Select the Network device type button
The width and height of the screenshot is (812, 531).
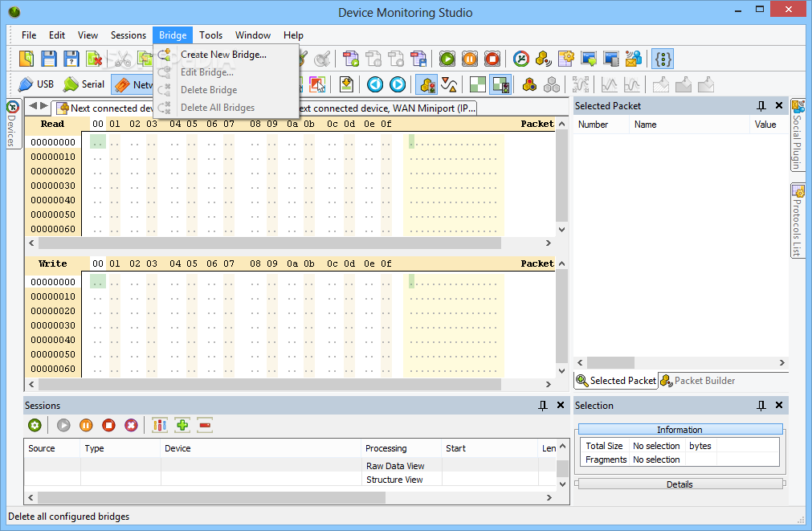[133, 84]
